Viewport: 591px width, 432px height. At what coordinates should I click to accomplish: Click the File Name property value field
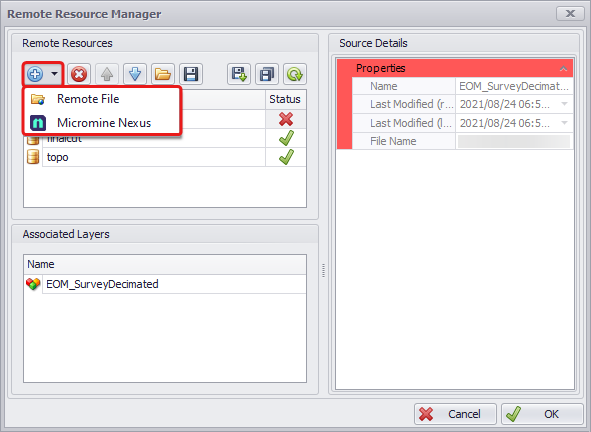514,141
